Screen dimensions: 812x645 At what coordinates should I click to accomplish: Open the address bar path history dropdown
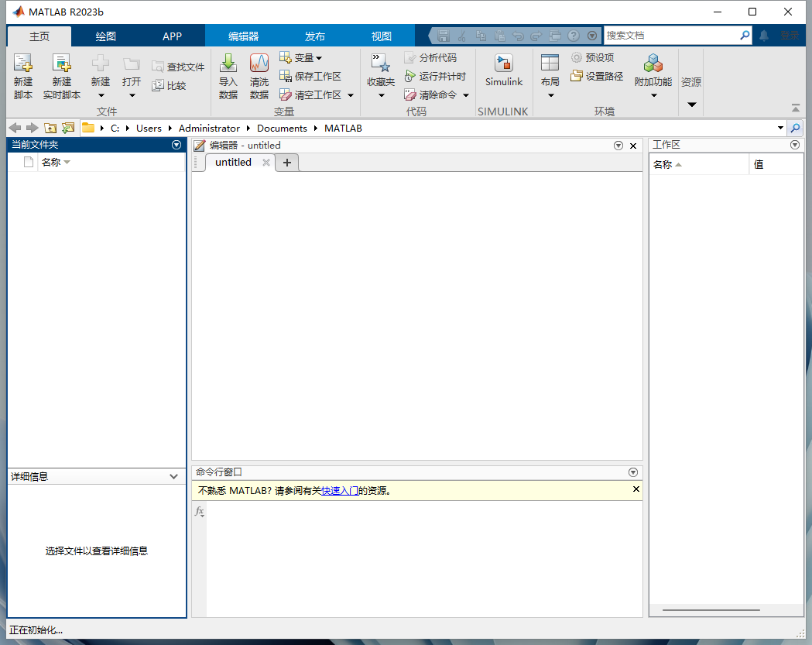[780, 128]
